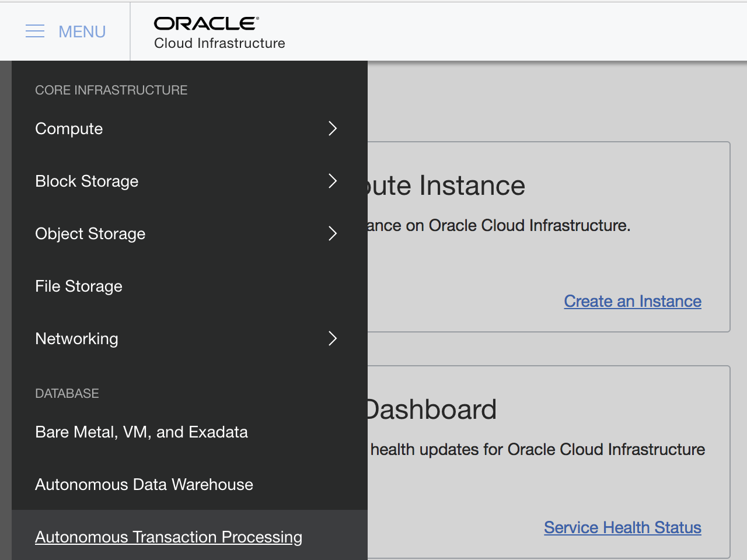The height and width of the screenshot is (560, 747).
Task: Click the CORE INFRASTRUCTURE section heading
Action: click(111, 90)
